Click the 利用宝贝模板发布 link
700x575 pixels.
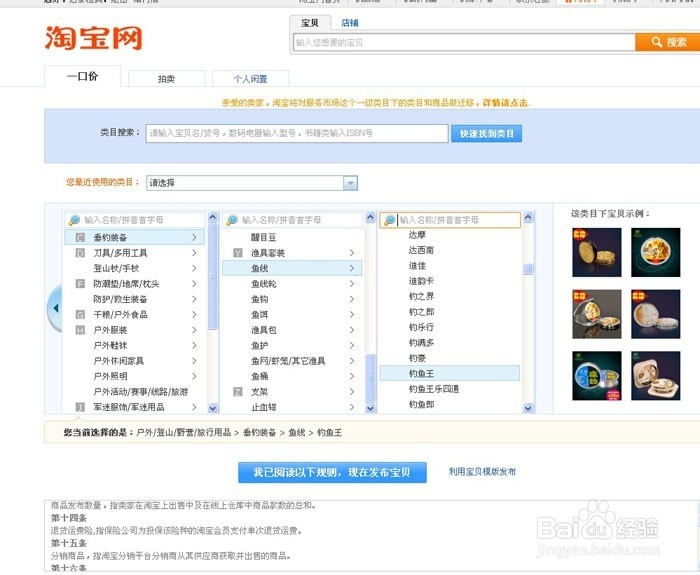click(482, 471)
